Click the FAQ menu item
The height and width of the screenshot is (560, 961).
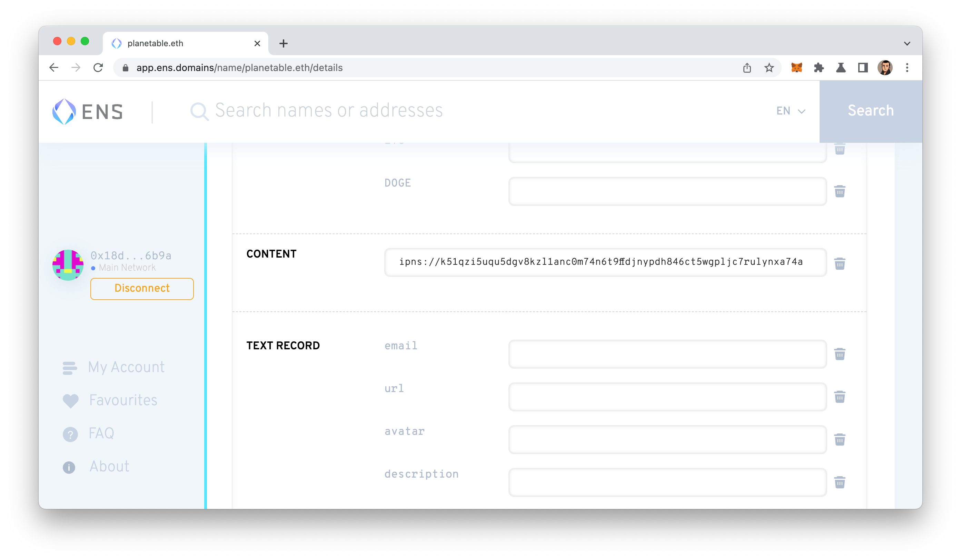click(x=102, y=433)
